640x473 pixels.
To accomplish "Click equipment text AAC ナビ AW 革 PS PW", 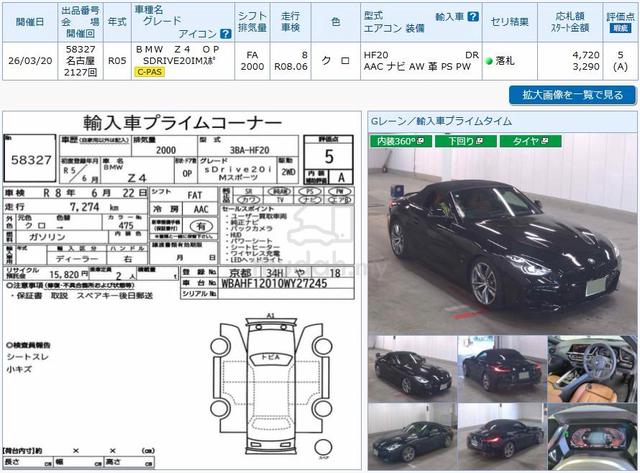I will [x=417, y=67].
